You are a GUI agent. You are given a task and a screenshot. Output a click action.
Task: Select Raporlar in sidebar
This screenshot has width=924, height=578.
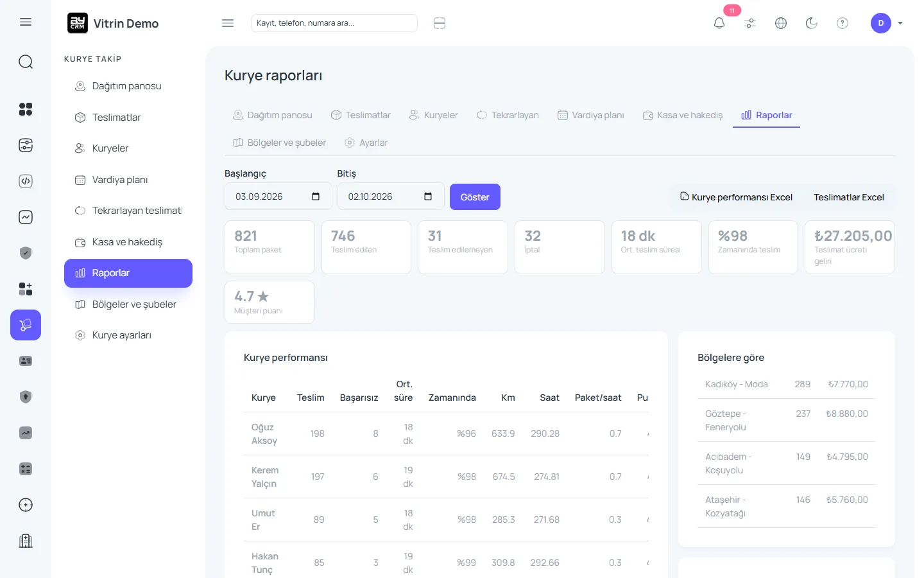128,273
